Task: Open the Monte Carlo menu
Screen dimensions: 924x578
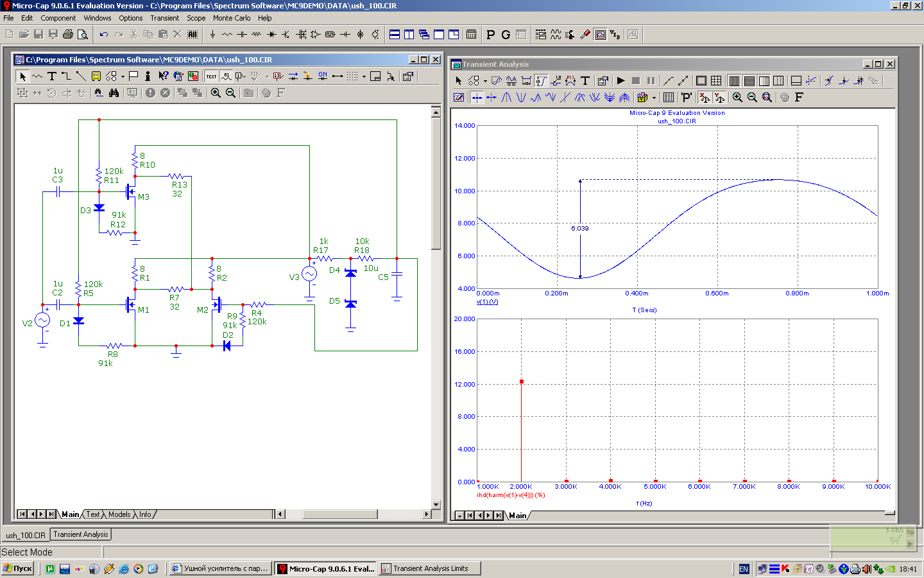Action: tap(232, 18)
